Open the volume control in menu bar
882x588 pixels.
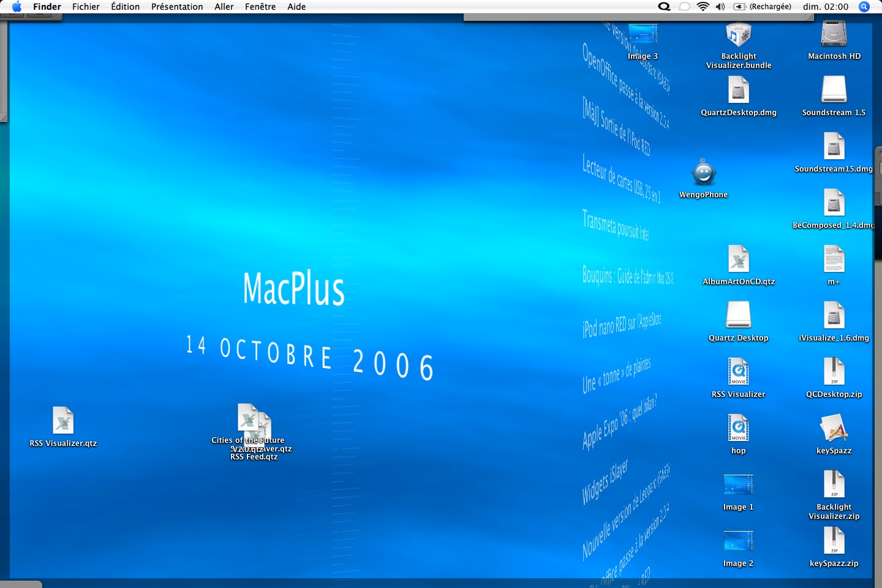click(720, 7)
